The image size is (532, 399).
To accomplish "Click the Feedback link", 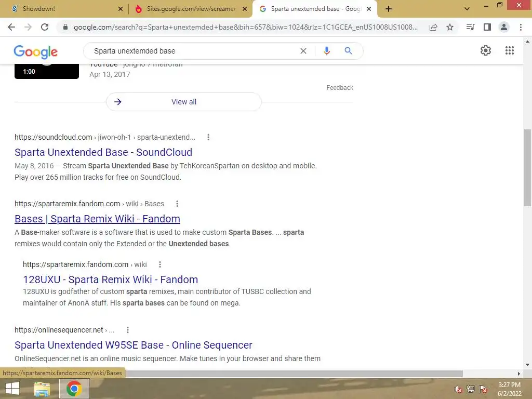I will [340, 87].
